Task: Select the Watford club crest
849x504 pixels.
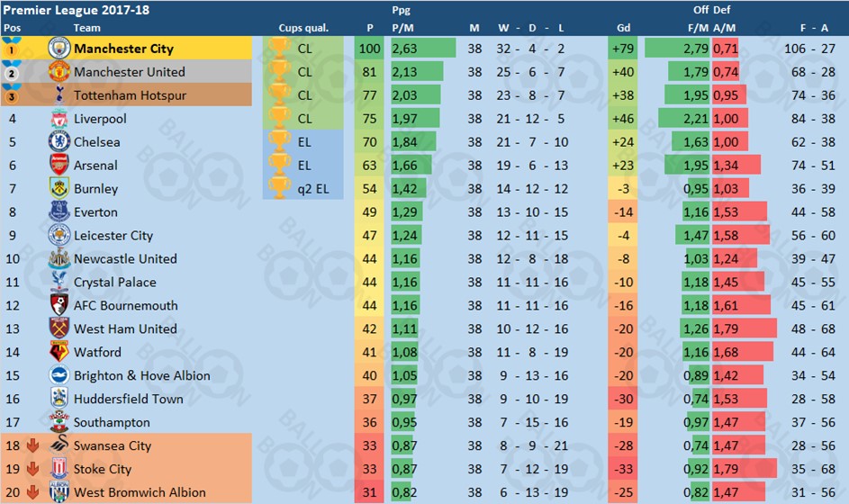Action: point(59,352)
